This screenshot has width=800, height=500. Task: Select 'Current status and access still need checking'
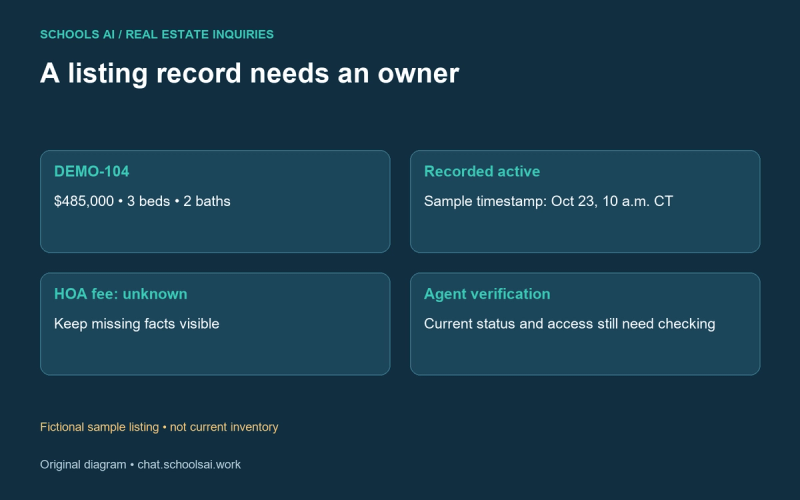click(x=569, y=324)
